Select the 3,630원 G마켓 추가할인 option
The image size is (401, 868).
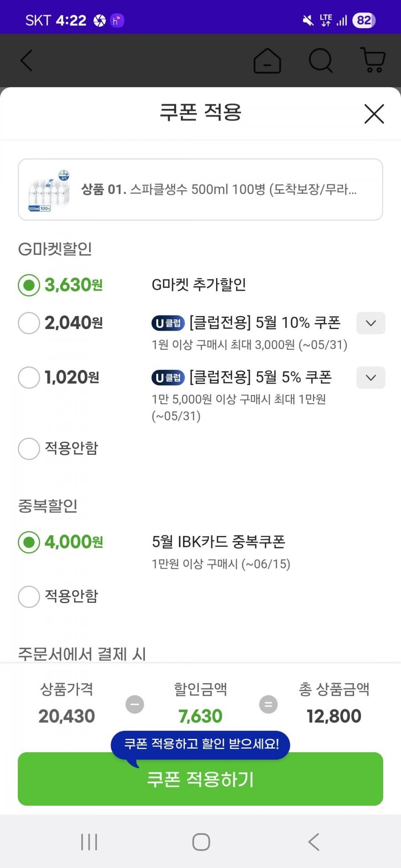coord(29,285)
